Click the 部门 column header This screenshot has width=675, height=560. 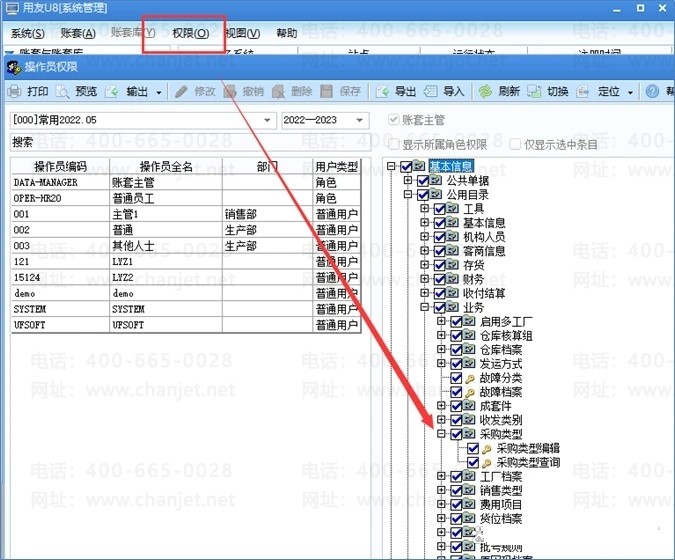[267, 166]
